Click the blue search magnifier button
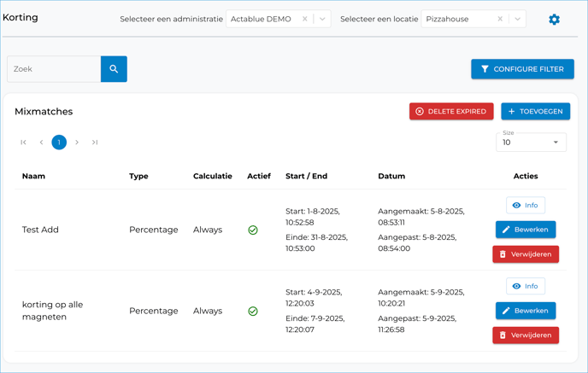Screen dimensions: 588x373 (114, 69)
